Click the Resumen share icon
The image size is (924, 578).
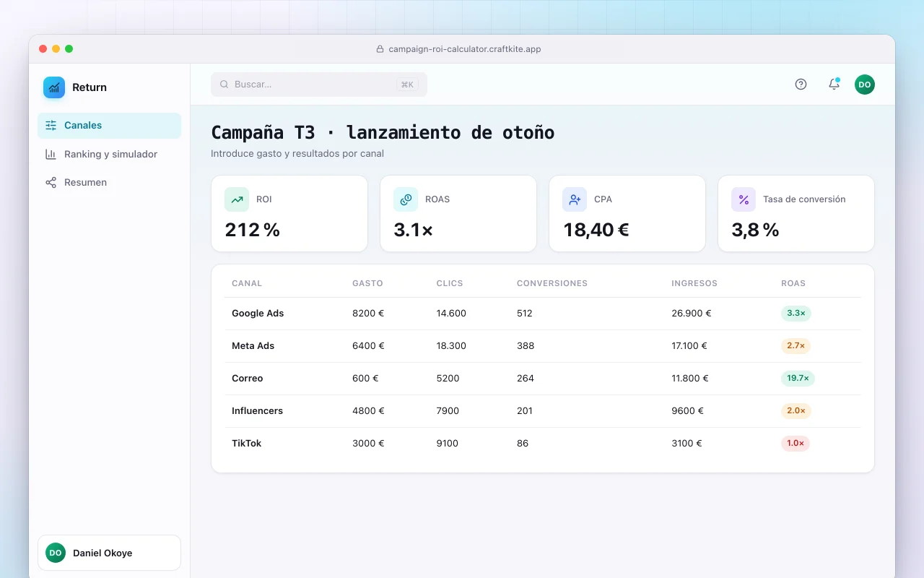[51, 183]
